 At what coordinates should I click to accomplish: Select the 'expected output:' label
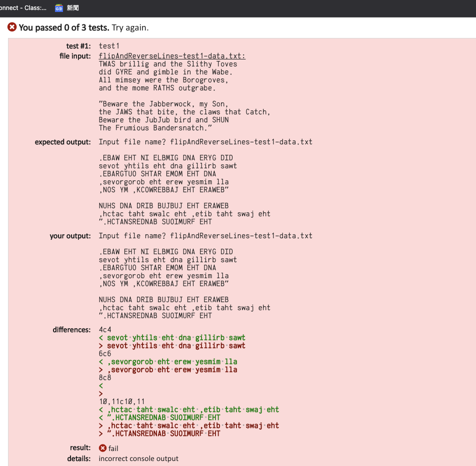(x=62, y=142)
